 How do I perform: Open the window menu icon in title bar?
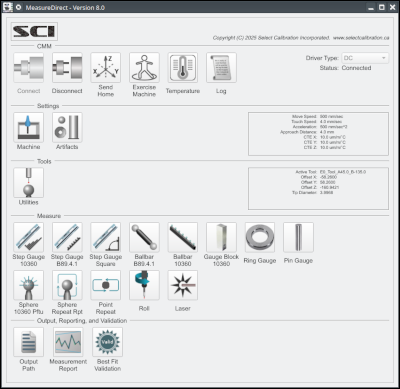(x=19, y=7)
